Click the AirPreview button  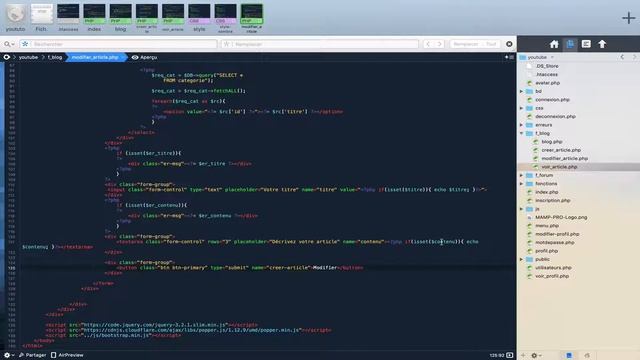pyautogui.click(x=67, y=355)
